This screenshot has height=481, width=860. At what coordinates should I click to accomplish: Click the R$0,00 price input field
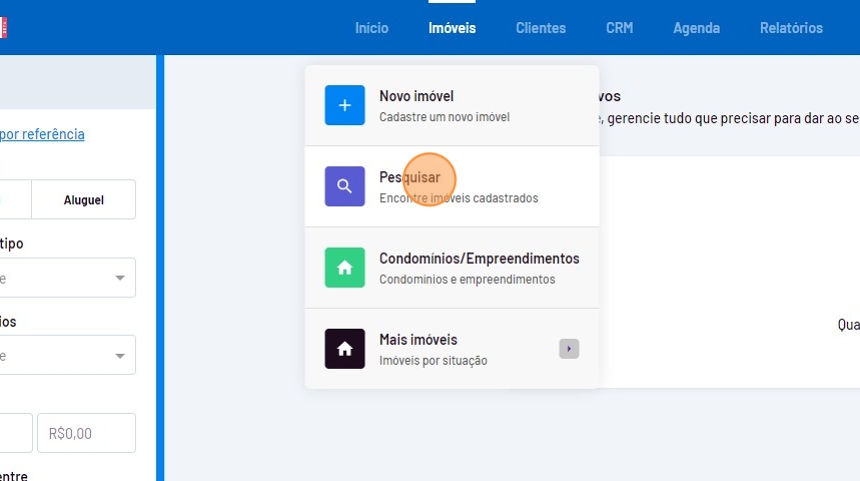tap(86, 434)
